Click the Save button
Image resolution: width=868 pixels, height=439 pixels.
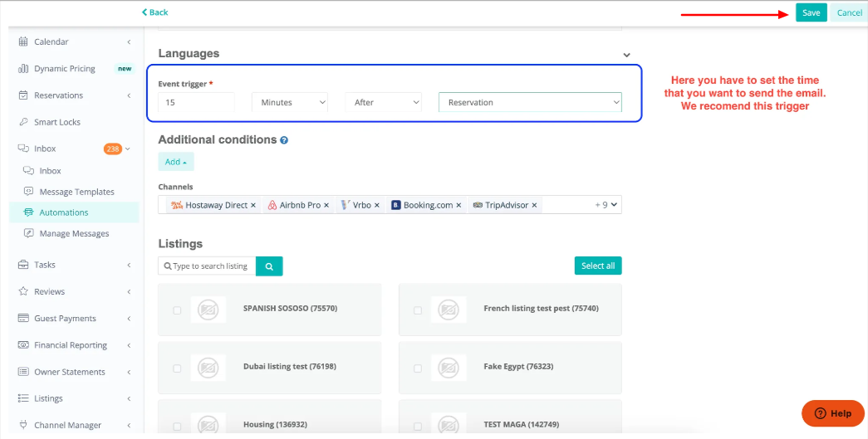click(811, 12)
